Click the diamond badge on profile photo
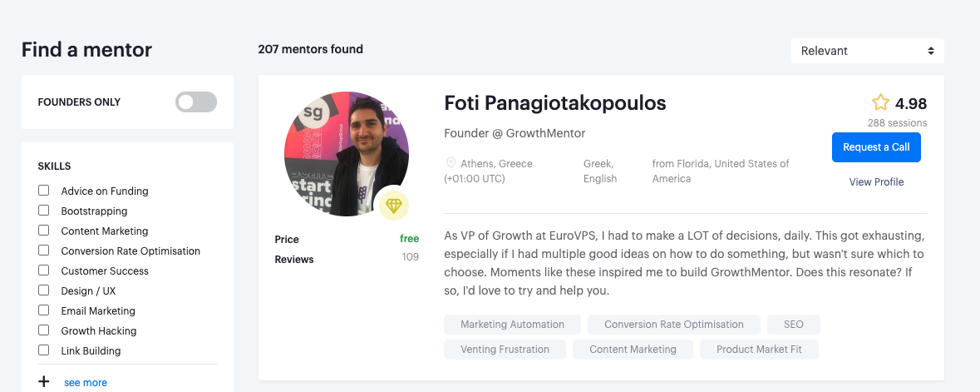Screen dimensions: 980x392 point(394,206)
